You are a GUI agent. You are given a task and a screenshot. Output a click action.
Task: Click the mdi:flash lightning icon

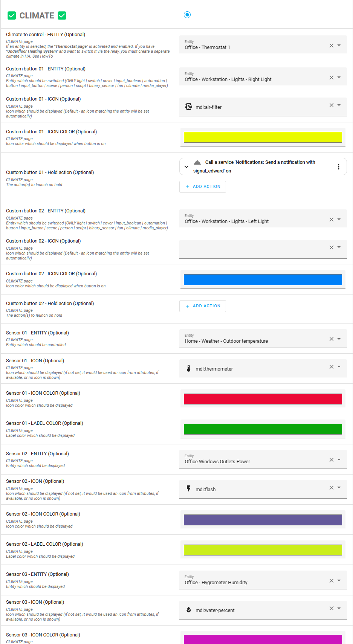(189, 489)
